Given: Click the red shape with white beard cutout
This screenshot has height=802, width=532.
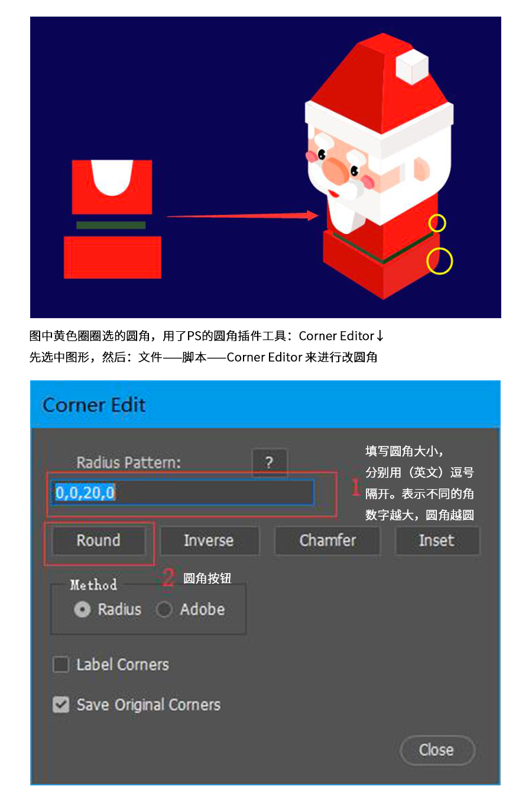Looking at the screenshot, I should [112, 187].
